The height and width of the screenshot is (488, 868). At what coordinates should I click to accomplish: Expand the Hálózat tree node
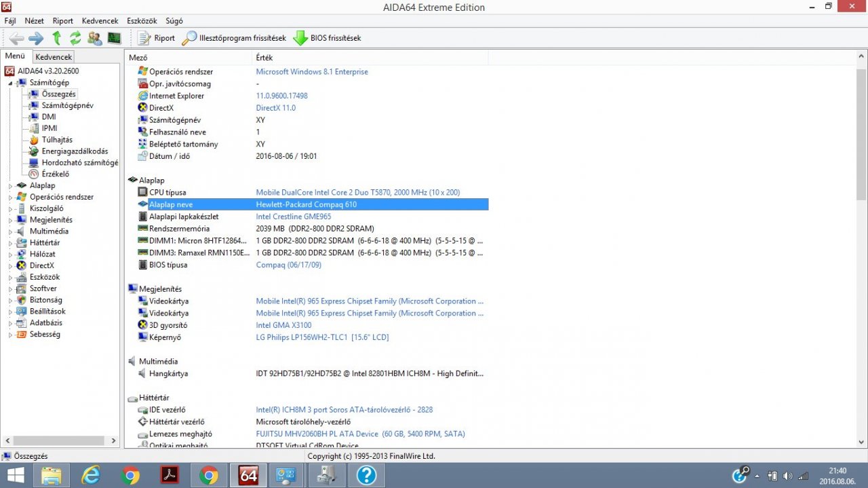pyautogui.click(x=10, y=255)
